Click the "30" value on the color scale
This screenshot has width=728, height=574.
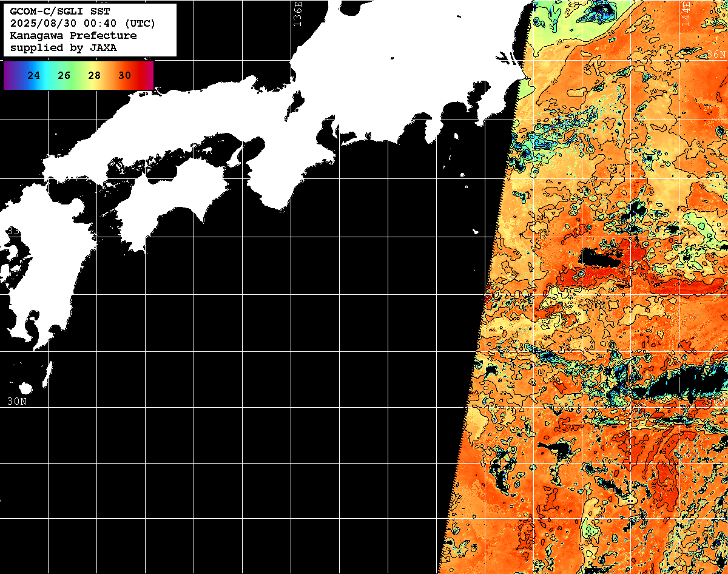click(124, 76)
